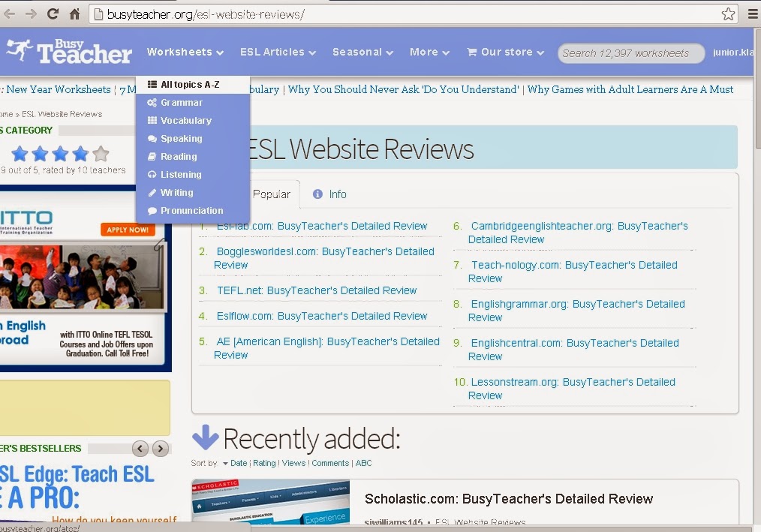Viewport: 761px width, 532px height.
Task: Click the ITTO classroom photo ad
Action: [x=83, y=277]
